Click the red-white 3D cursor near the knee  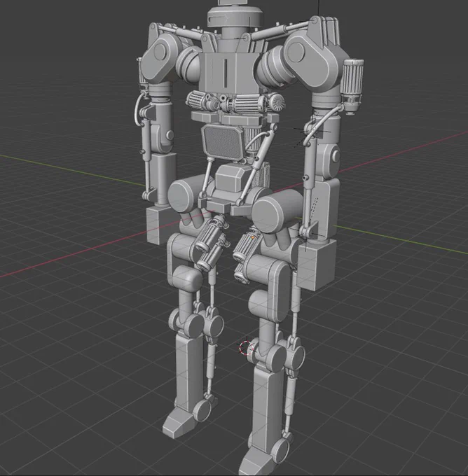coord(247,348)
